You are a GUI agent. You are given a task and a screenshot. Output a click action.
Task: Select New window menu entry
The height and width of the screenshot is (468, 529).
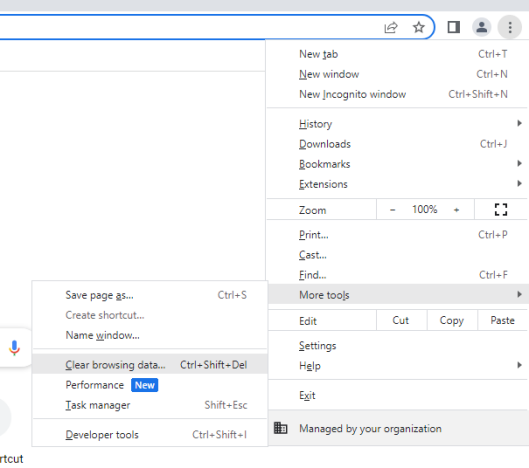click(x=397, y=74)
